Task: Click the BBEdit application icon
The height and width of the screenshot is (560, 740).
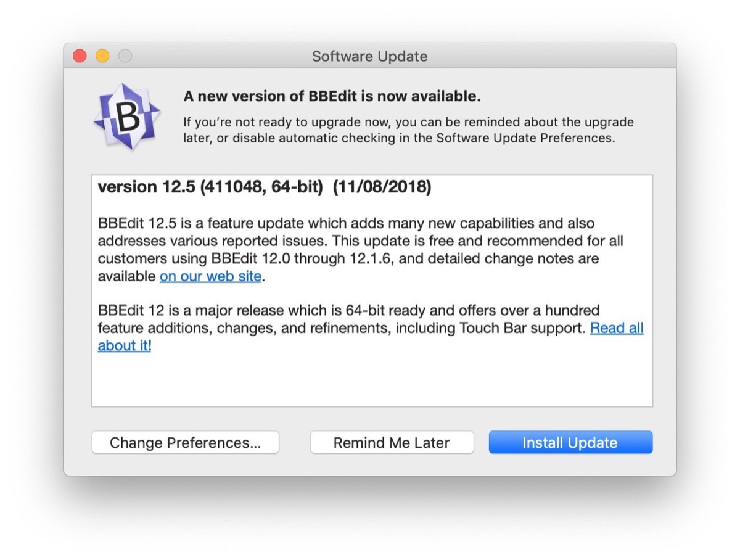Action: tap(128, 117)
